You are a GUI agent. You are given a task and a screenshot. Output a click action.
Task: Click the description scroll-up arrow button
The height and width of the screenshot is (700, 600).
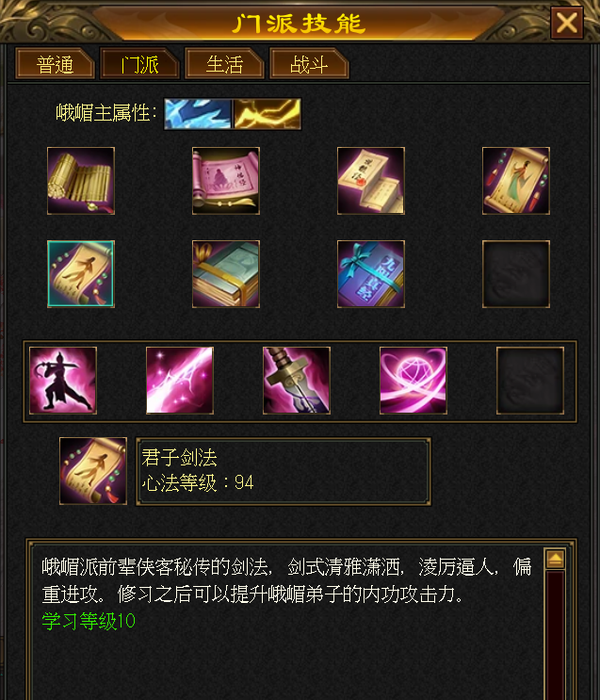(x=555, y=559)
